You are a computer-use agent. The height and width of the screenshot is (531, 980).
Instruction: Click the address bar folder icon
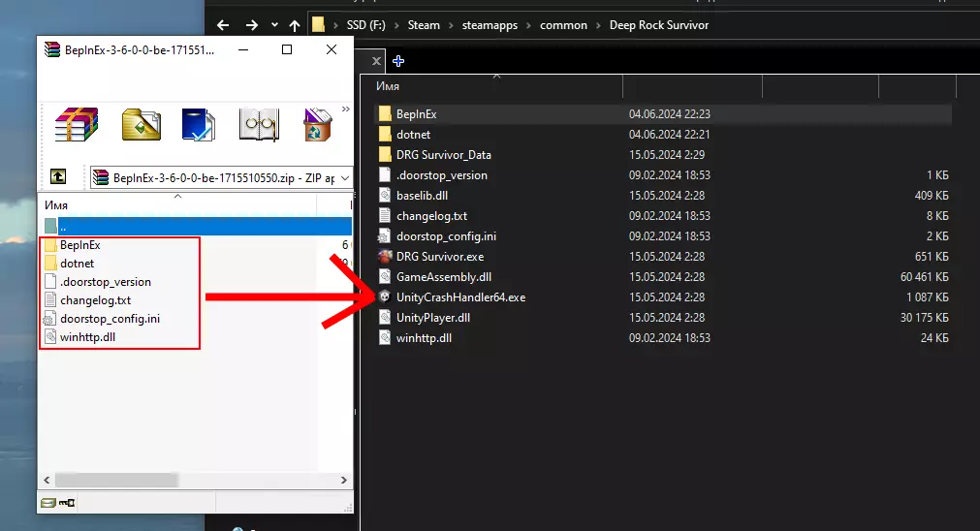(x=319, y=25)
